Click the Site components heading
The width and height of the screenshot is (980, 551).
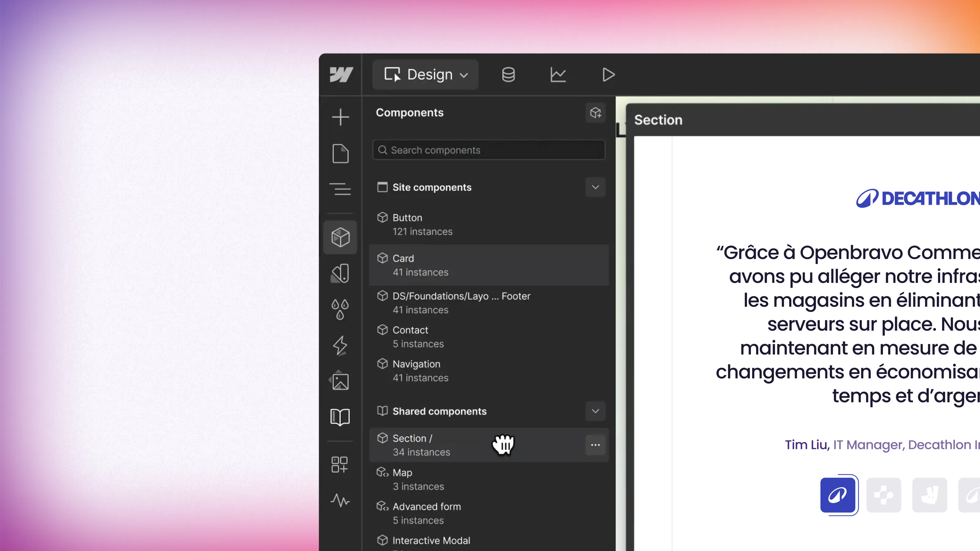click(432, 187)
